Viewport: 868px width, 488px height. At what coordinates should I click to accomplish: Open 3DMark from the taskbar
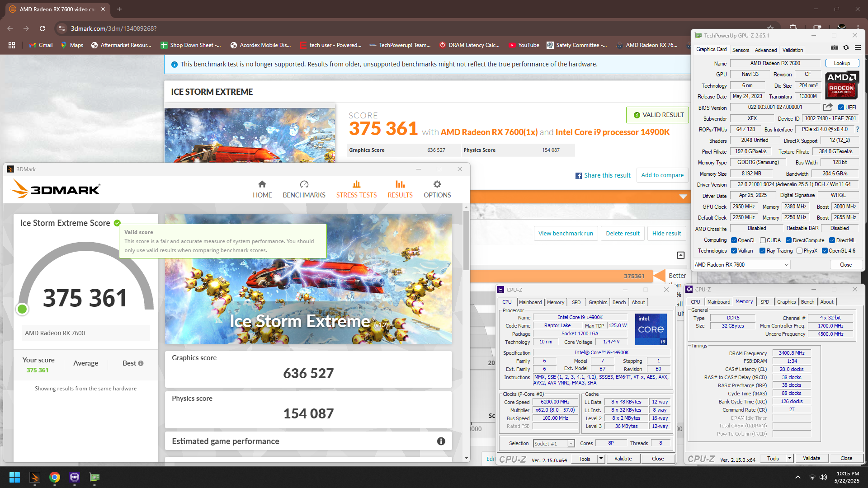tap(35, 477)
